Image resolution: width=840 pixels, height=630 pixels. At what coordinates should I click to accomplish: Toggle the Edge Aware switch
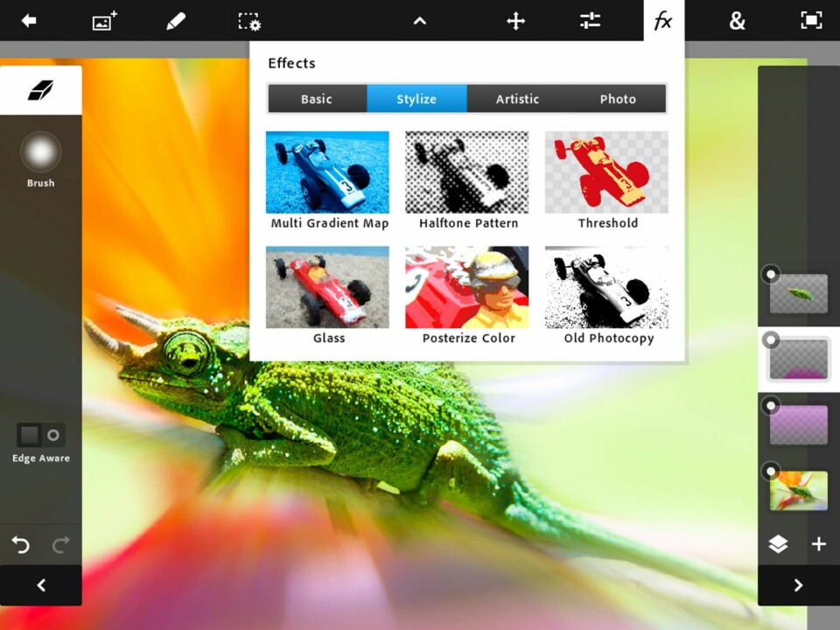coord(41,435)
